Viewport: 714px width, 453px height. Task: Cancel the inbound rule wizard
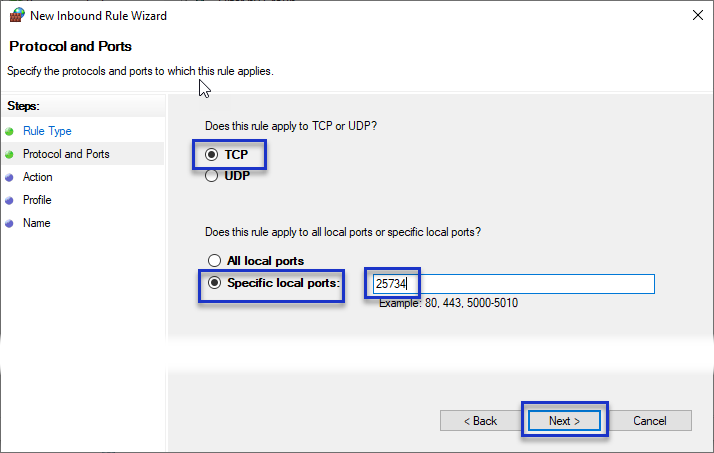[x=650, y=421]
